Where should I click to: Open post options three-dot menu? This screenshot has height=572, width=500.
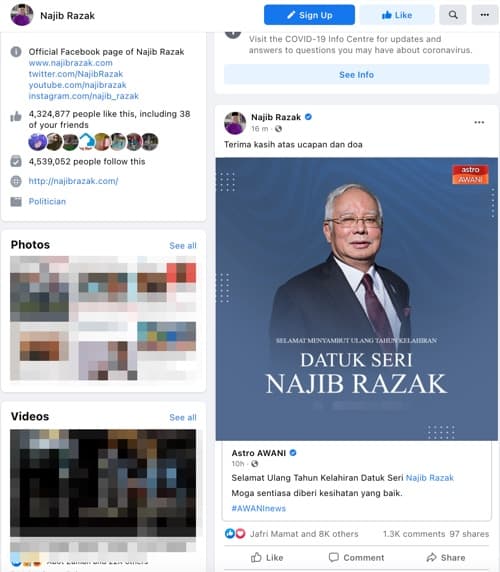point(479,122)
